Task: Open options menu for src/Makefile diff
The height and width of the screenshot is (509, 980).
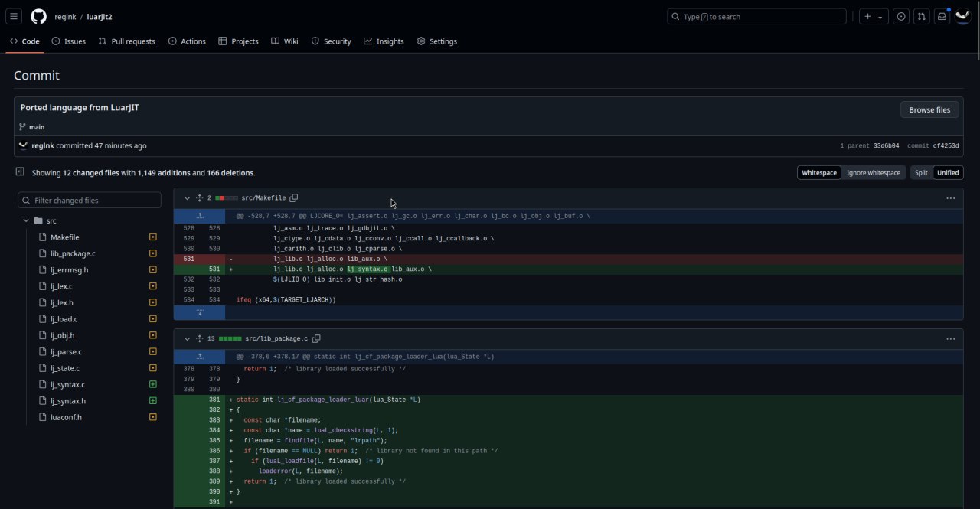Action: pyautogui.click(x=950, y=198)
